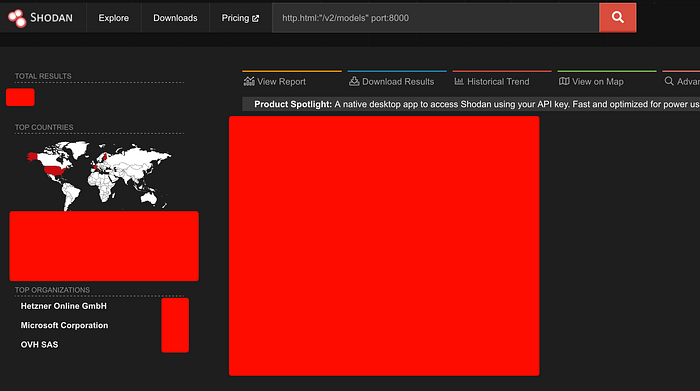Click the Shodan logo icon
The image size is (700, 391).
pyautogui.click(x=17, y=18)
